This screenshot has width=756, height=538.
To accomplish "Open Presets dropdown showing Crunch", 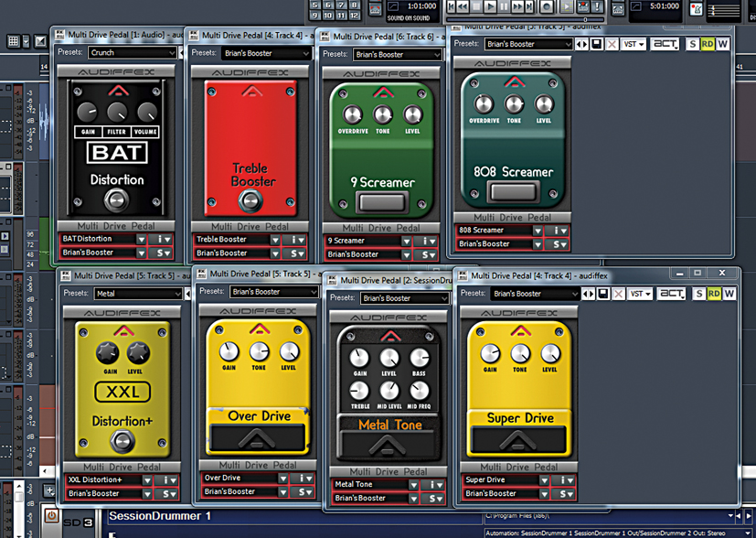I will coord(133,52).
